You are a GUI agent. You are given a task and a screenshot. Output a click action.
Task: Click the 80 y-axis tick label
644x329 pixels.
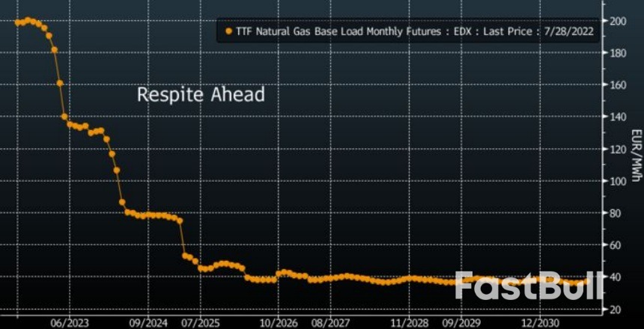(615, 213)
